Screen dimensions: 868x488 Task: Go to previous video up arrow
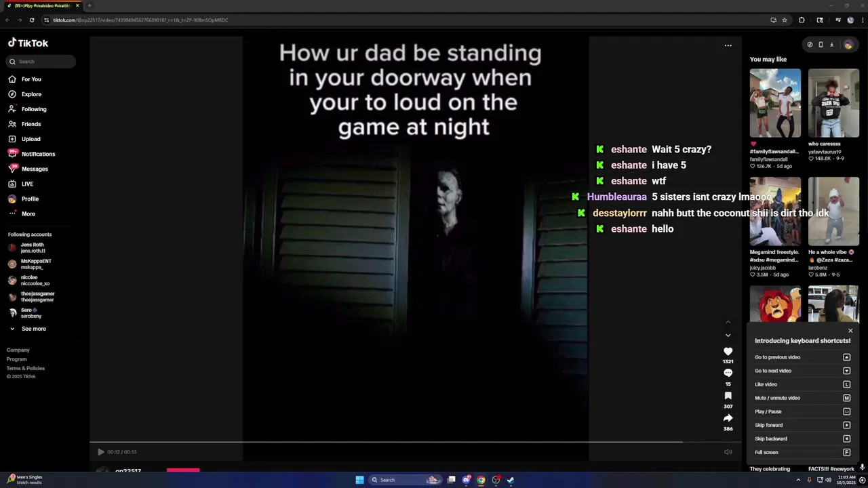click(728, 322)
